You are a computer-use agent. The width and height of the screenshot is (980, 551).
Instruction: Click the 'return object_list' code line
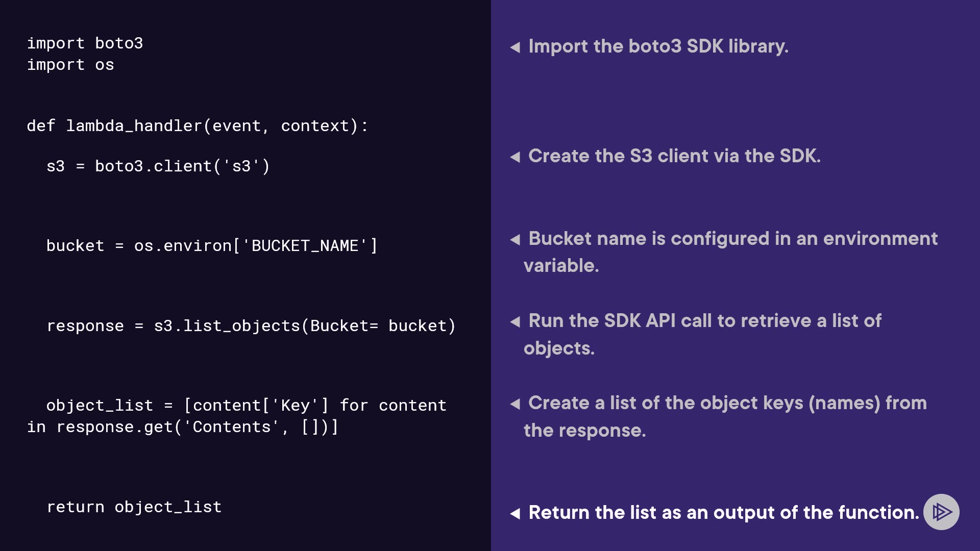[134, 507]
